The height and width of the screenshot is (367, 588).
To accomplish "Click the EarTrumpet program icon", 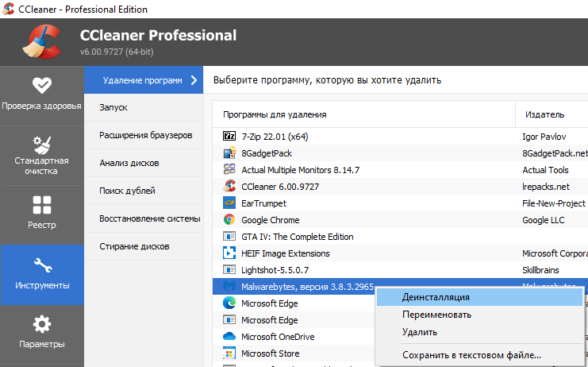I will (229, 203).
